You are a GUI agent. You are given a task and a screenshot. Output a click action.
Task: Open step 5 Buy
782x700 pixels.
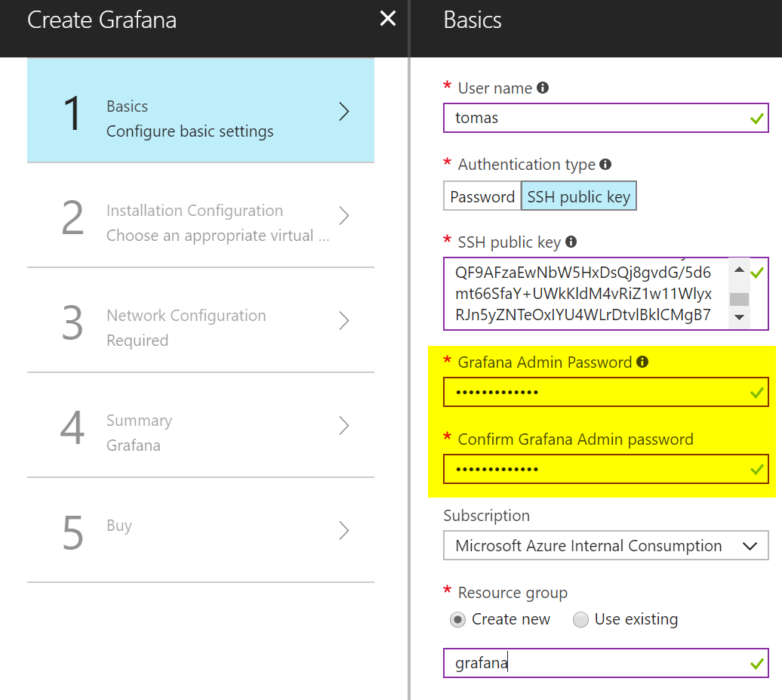tap(201, 530)
